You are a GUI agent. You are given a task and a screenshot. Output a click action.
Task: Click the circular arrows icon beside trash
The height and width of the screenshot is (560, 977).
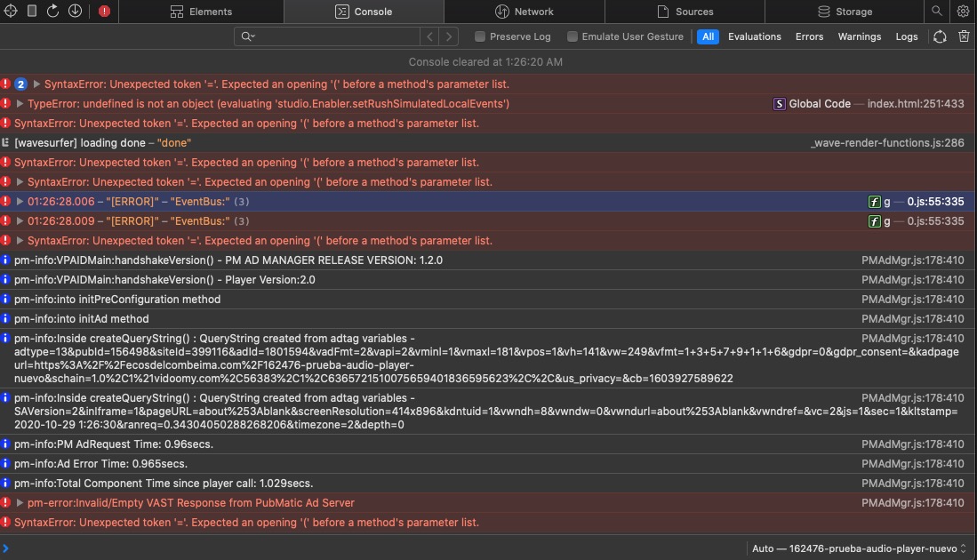pos(940,36)
